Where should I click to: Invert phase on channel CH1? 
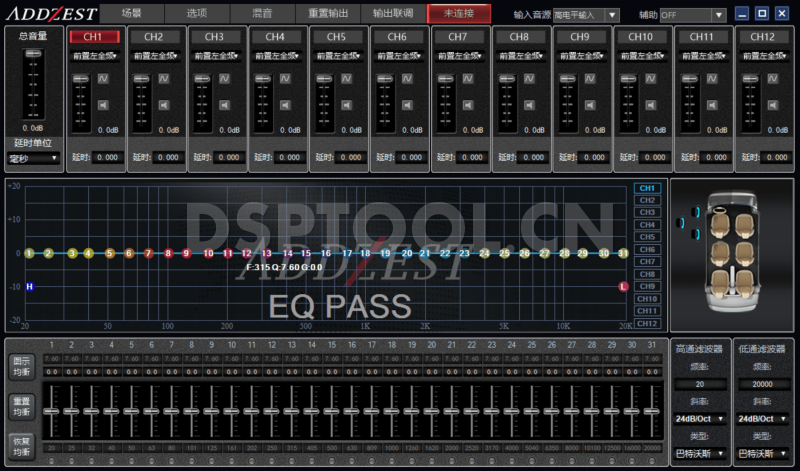tap(103, 79)
